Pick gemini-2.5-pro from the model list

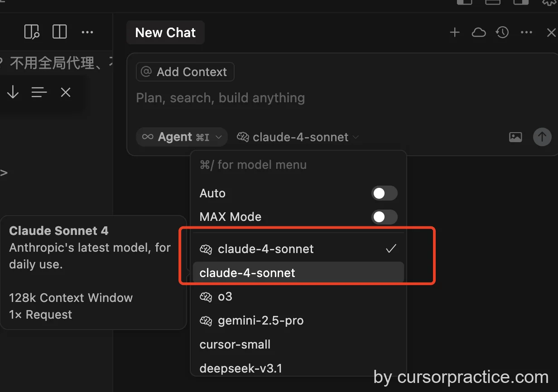click(x=298, y=320)
